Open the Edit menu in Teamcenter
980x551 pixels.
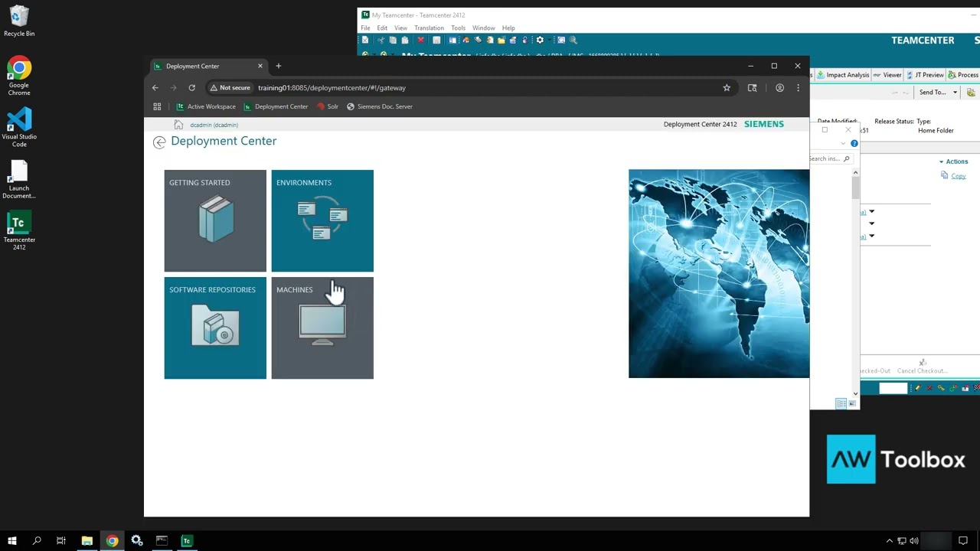(382, 28)
